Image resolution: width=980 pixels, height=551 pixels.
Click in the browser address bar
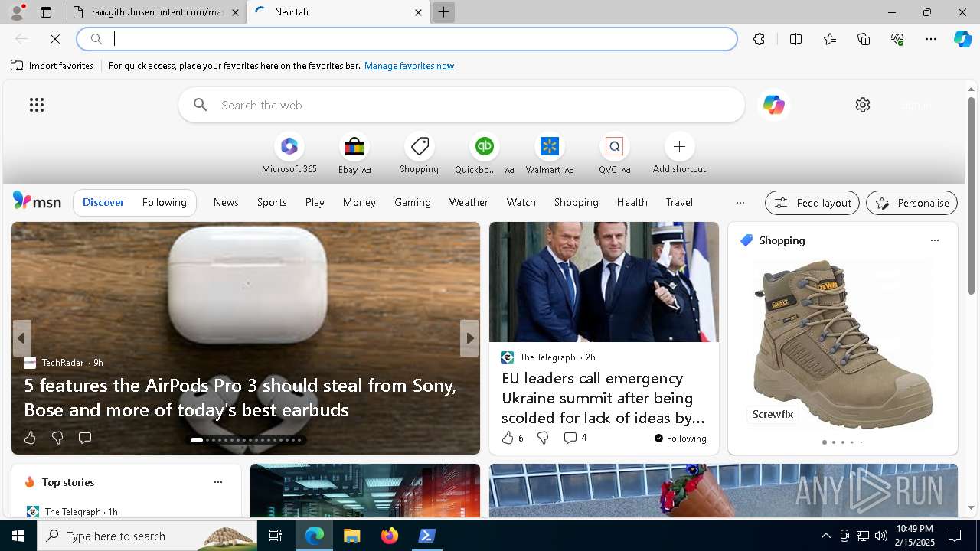pyautogui.click(x=407, y=39)
